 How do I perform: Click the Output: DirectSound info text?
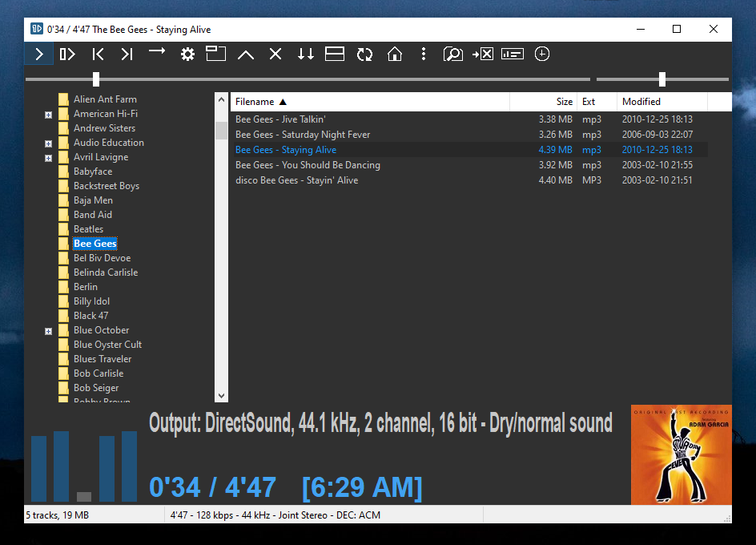381,423
